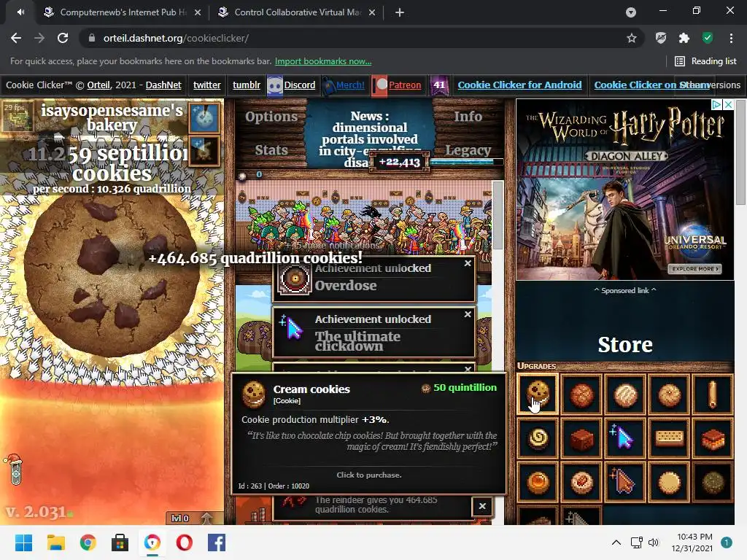Click the address bar URL
The width and height of the screenshot is (747, 560).
click(x=176, y=38)
